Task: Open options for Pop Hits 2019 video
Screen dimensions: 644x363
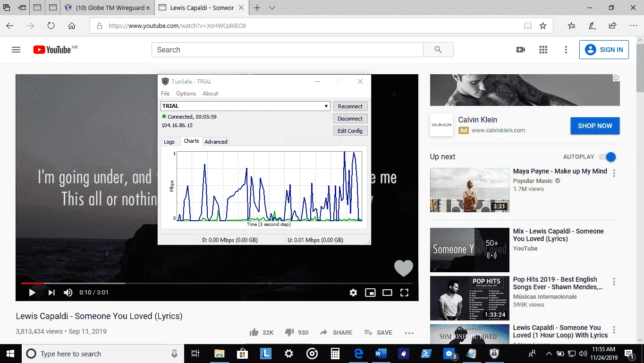Action: tap(614, 282)
